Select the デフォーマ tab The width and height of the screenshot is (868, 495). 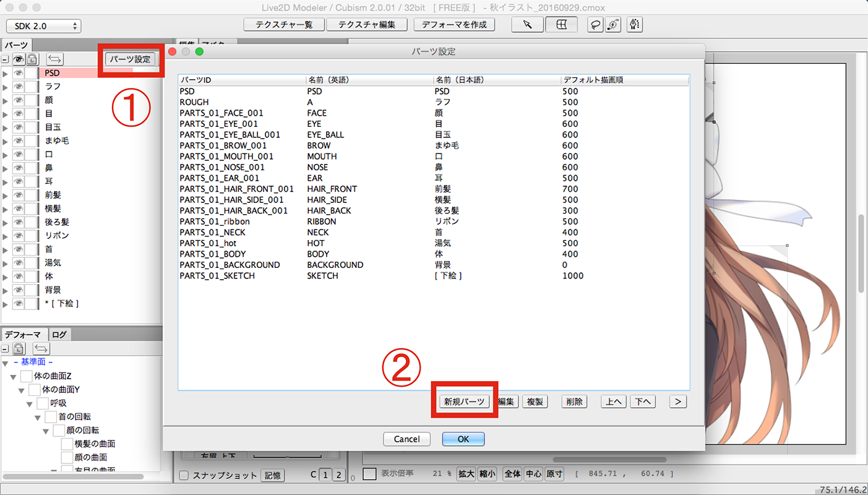point(24,335)
